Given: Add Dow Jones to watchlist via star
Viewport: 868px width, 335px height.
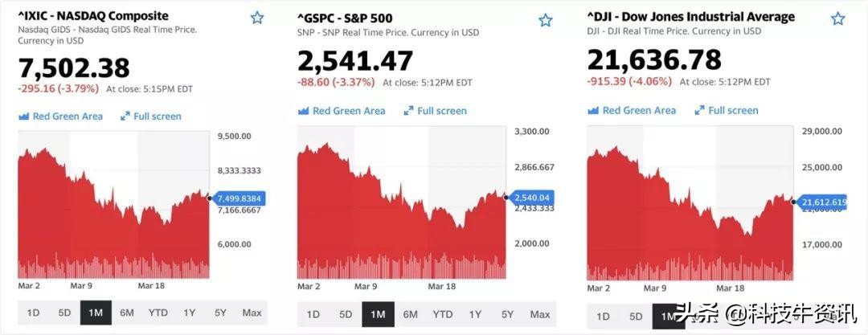Looking at the screenshot, I should (838, 18).
